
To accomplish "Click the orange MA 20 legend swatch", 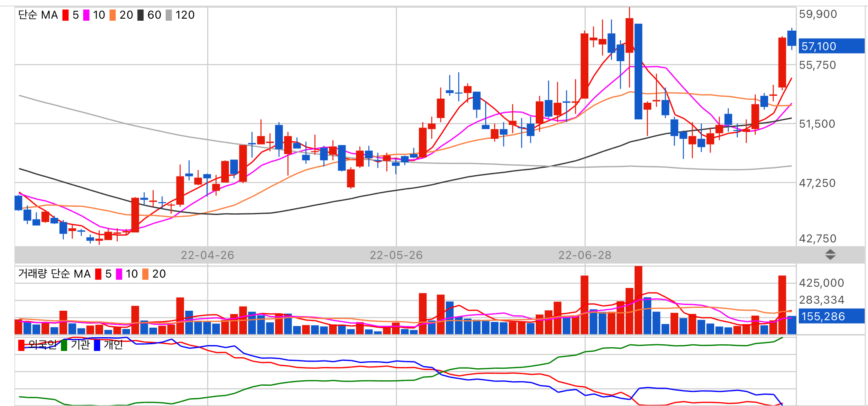I will point(113,15).
